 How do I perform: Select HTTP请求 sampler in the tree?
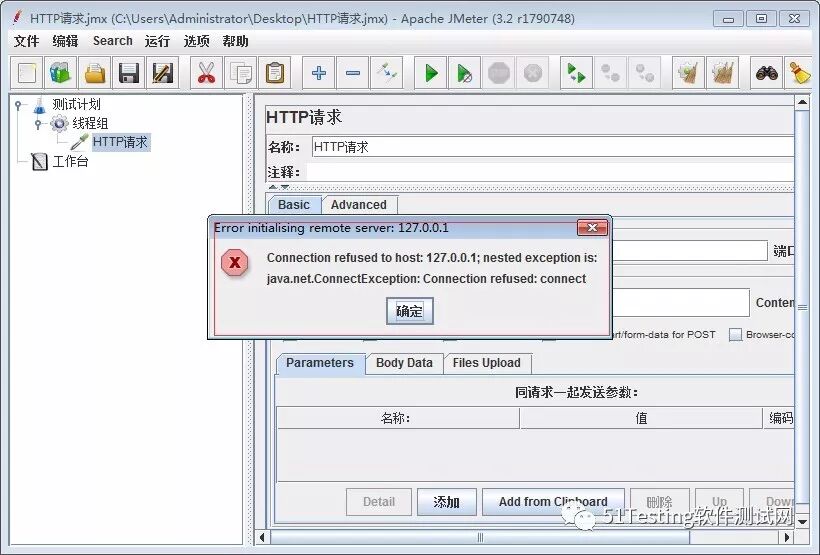click(x=120, y=142)
